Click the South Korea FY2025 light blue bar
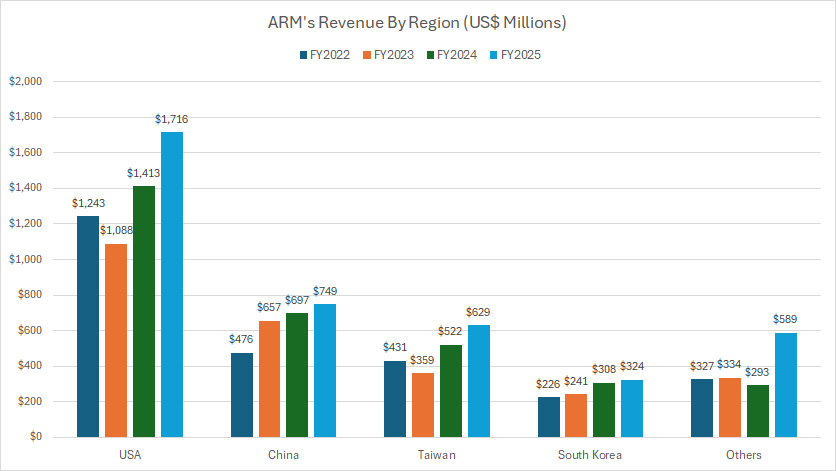The height and width of the screenshot is (471, 836). [632, 409]
